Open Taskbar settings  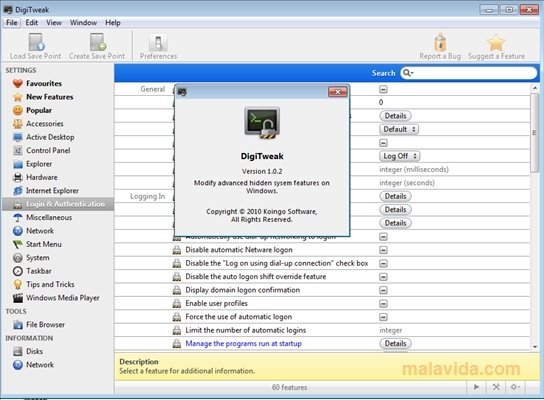[x=39, y=271]
